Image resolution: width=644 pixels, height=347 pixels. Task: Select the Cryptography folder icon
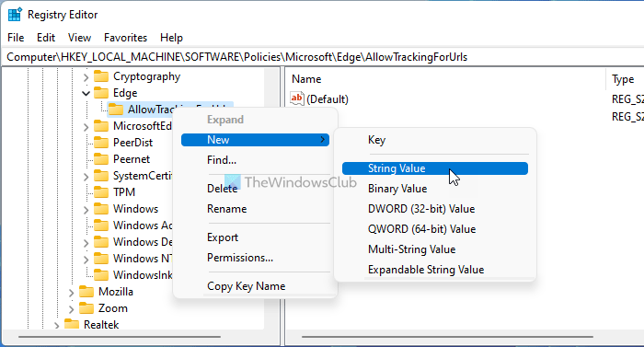tap(101, 76)
